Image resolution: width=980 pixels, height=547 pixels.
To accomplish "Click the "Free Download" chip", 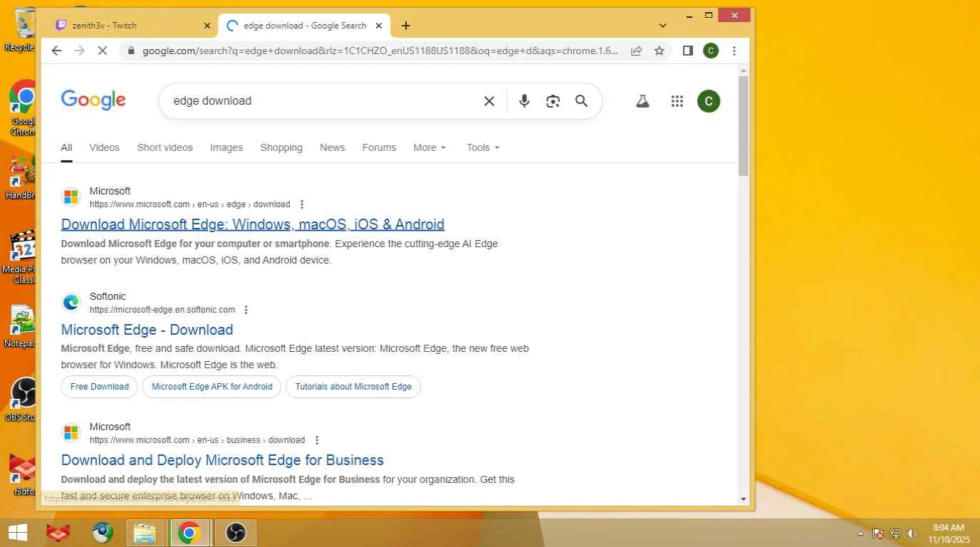I will (x=100, y=387).
